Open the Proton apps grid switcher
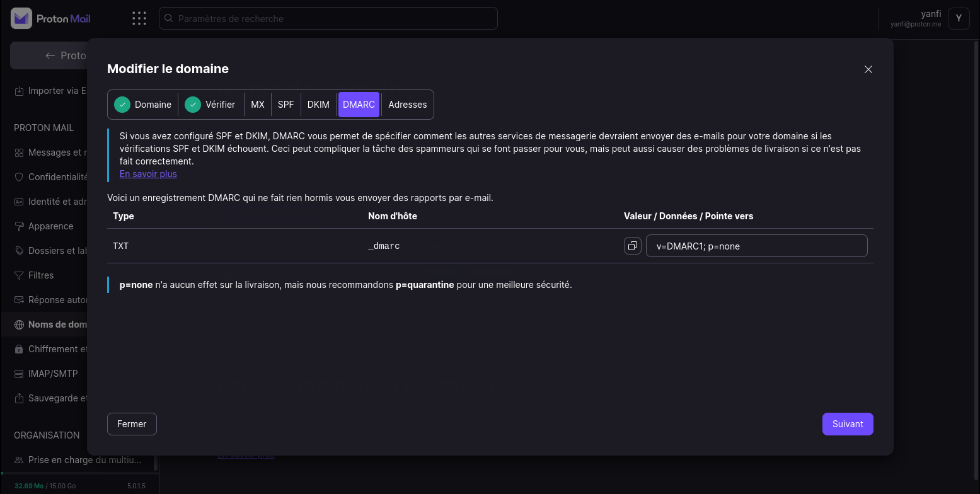This screenshot has width=980, height=494. click(139, 18)
